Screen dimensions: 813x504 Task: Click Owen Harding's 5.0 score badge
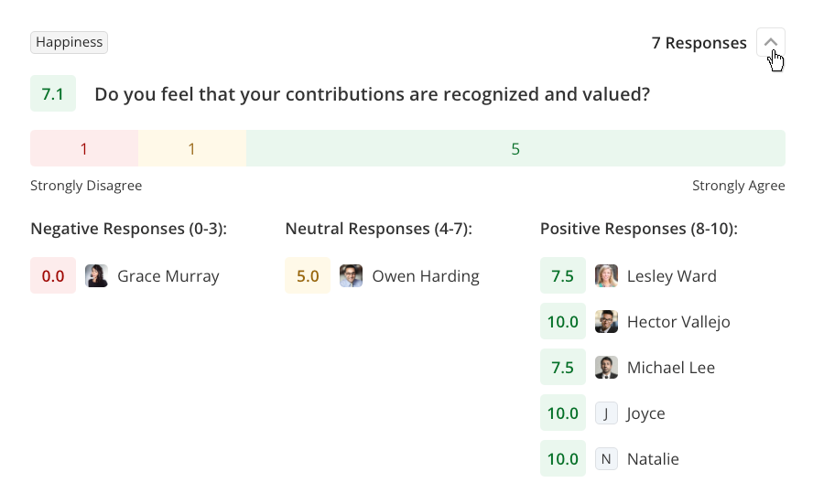click(x=308, y=276)
